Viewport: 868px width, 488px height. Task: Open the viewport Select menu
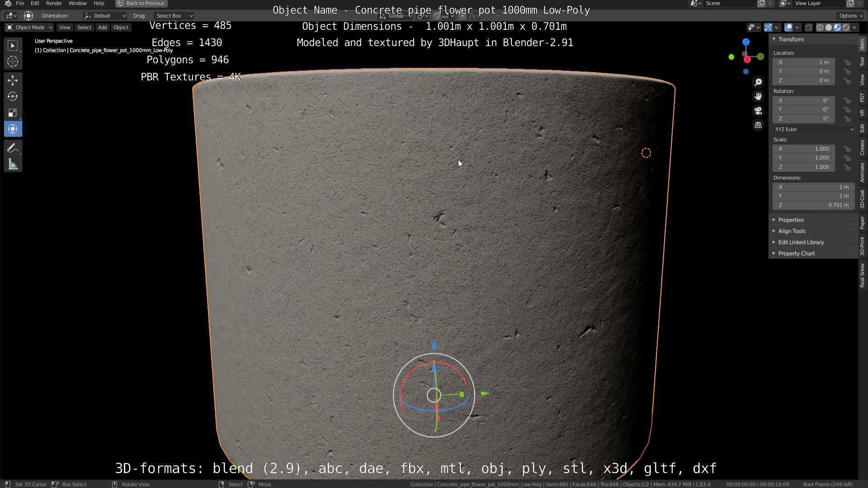[84, 28]
